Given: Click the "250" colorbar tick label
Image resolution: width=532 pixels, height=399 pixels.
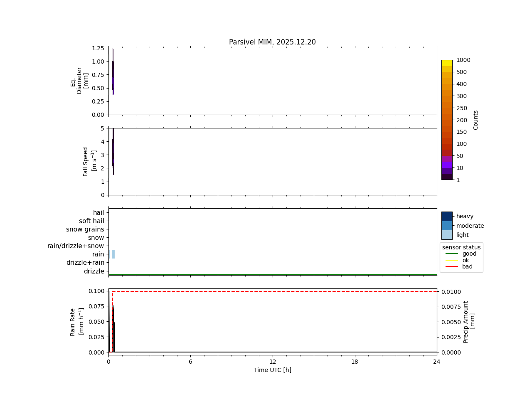Looking at the screenshot, I should [462, 108].
